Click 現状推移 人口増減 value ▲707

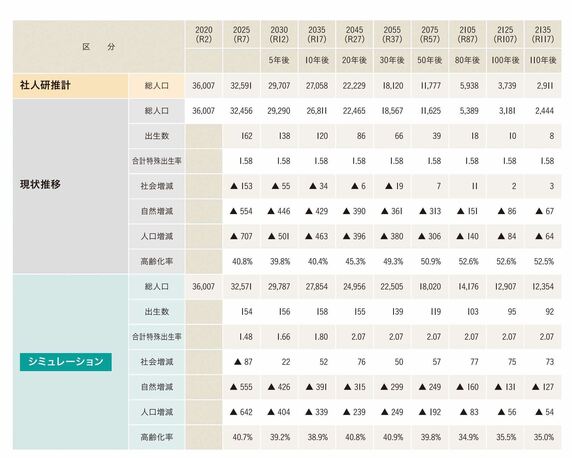pyautogui.click(x=241, y=236)
